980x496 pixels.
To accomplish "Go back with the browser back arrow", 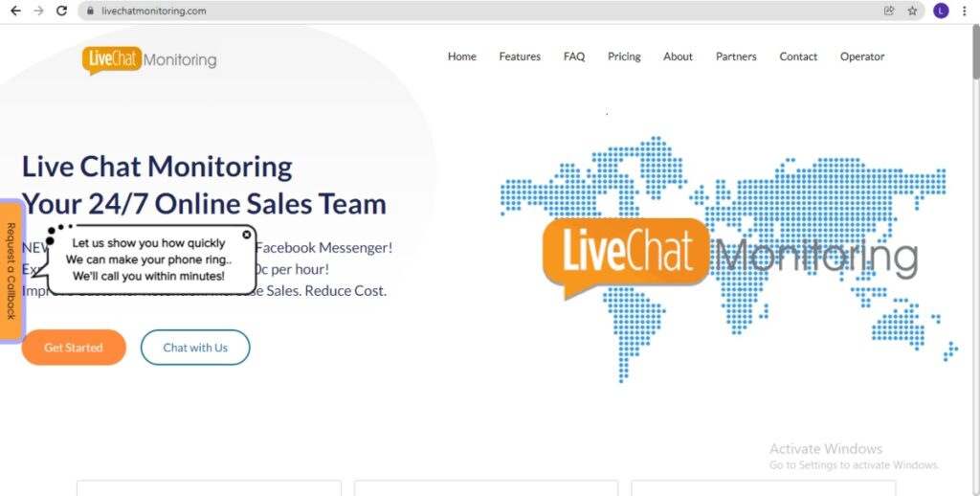I will pos(15,11).
